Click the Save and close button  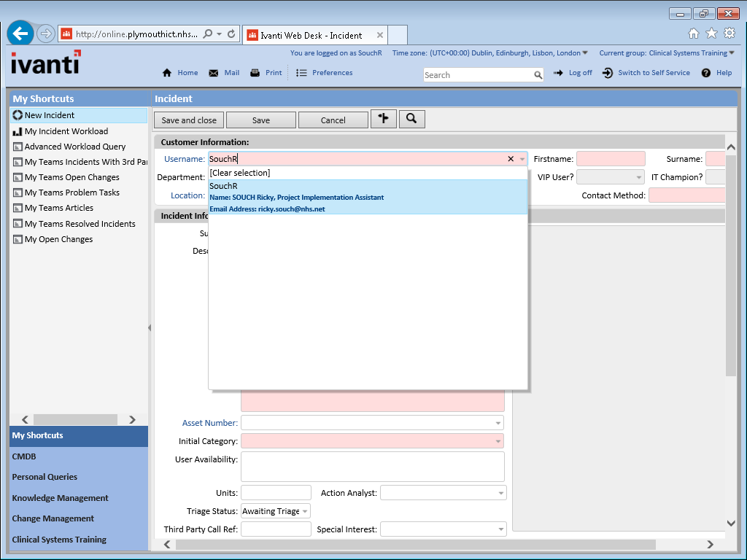tap(189, 120)
